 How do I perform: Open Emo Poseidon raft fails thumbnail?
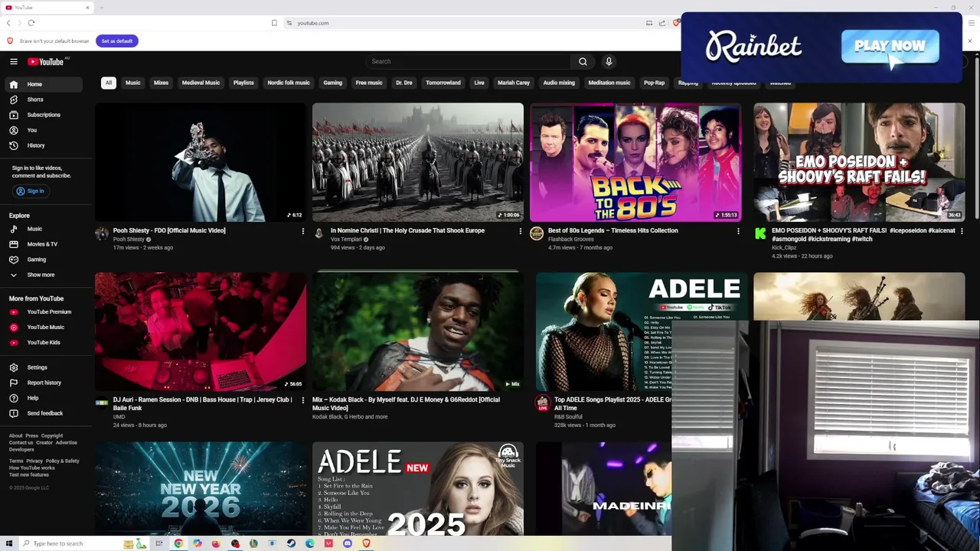coord(859,162)
